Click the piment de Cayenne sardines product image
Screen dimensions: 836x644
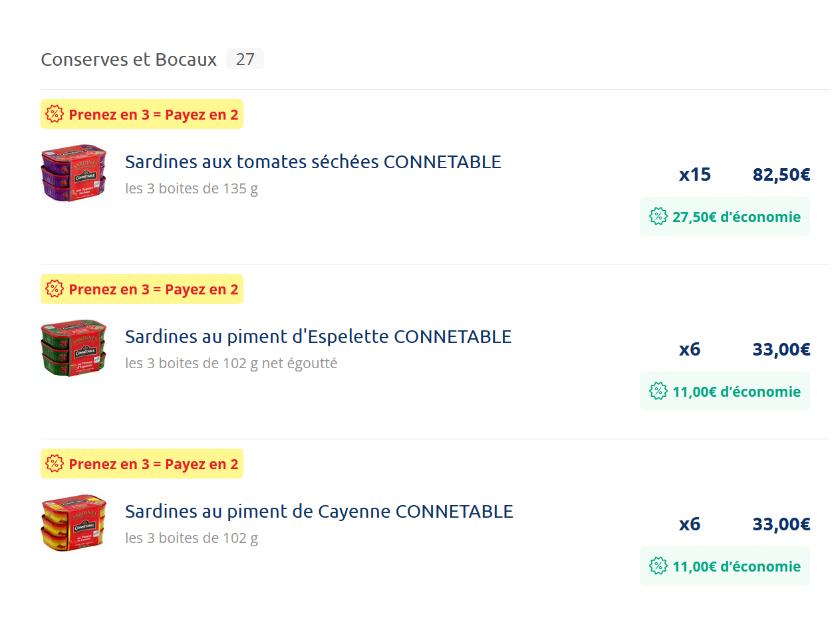[74, 522]
